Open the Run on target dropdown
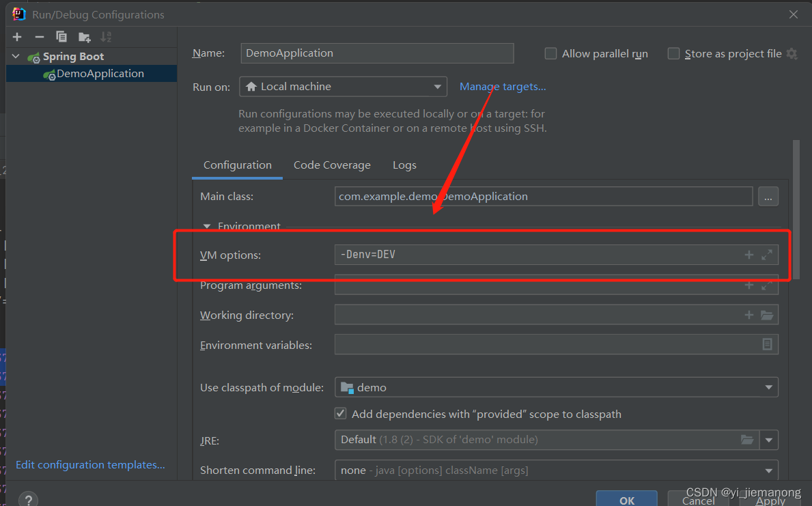 tap(438, 86)
